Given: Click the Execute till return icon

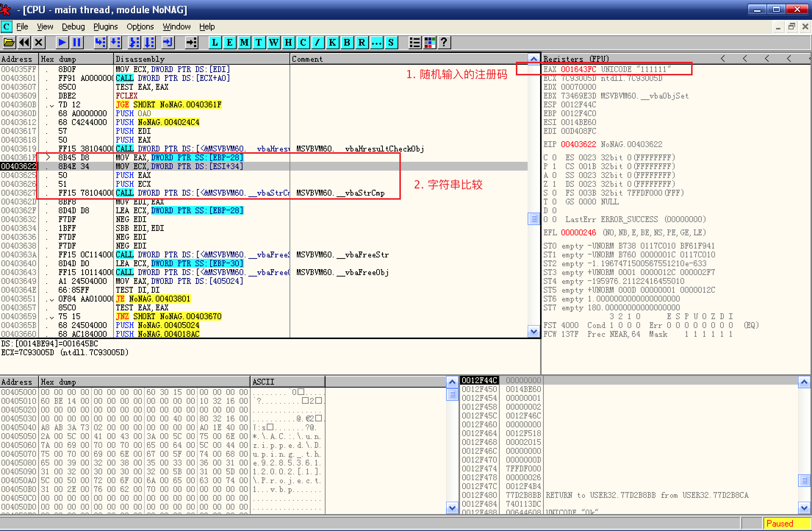Looking at the screenshot, I should pyautogui.click(x=168, y=43).
